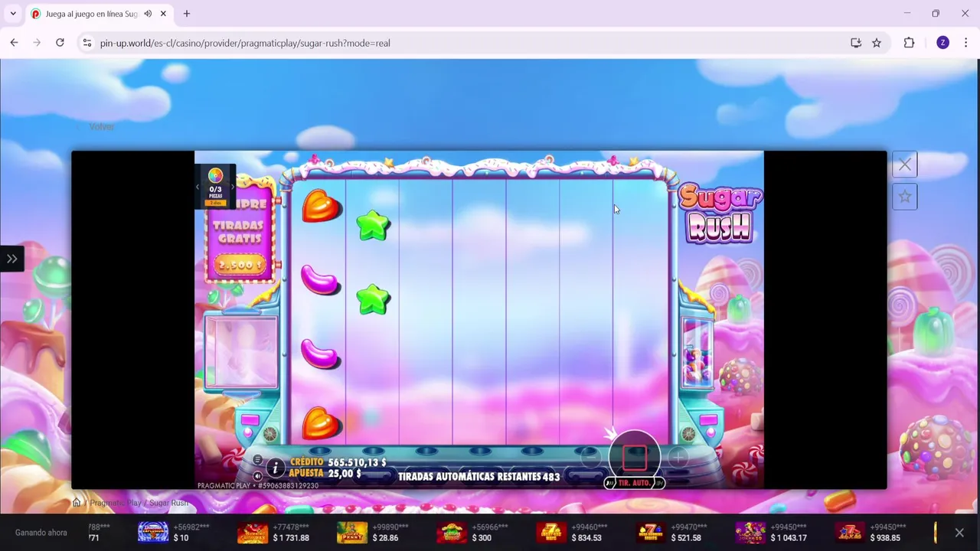Expand the left sidebar with double chevron
Viewport: 980px width, 551px height.
11,259
